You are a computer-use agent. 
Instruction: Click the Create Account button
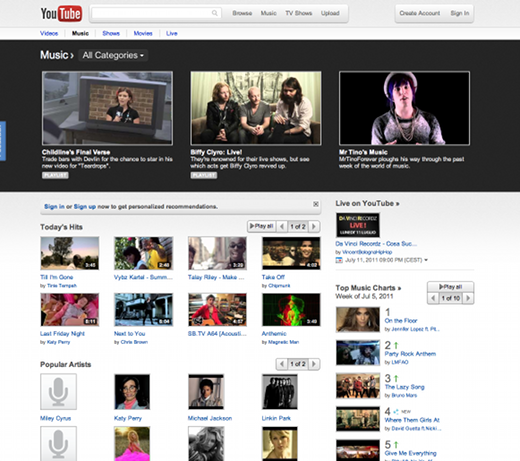coord(420,13)
